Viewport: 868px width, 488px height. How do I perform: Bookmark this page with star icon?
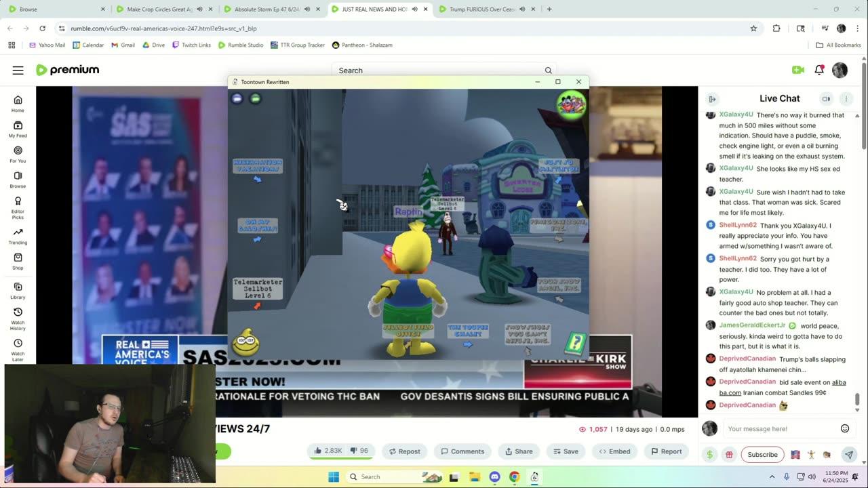(x=753, y=28)
